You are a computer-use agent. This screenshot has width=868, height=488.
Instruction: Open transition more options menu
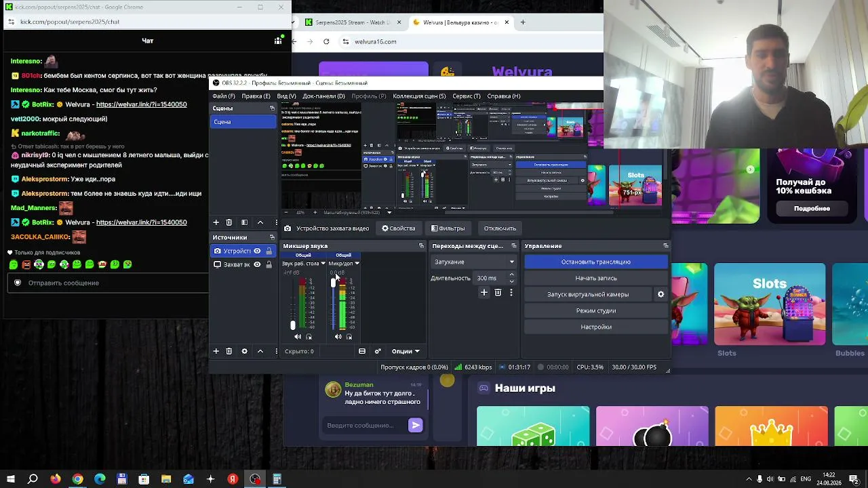click(x=511, y=293)
